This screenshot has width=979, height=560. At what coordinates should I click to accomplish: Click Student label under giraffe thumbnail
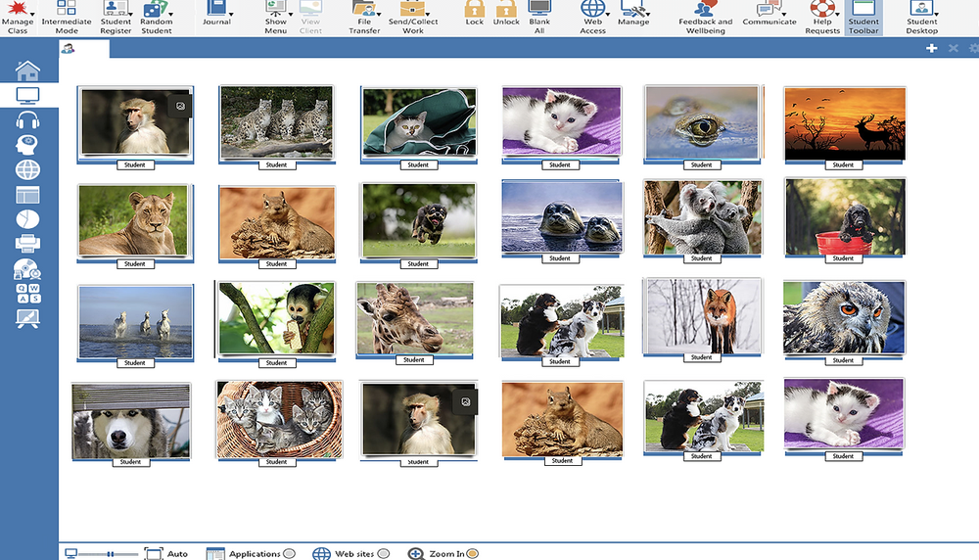(x=414, y=359)
